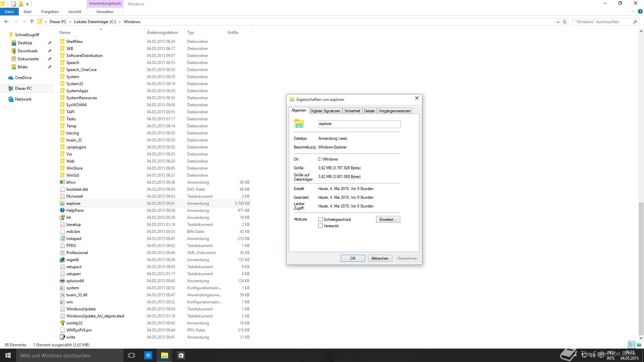Open the Erweitert attributes button
Viewport: 644px width, 362px height.
point(388,220)
